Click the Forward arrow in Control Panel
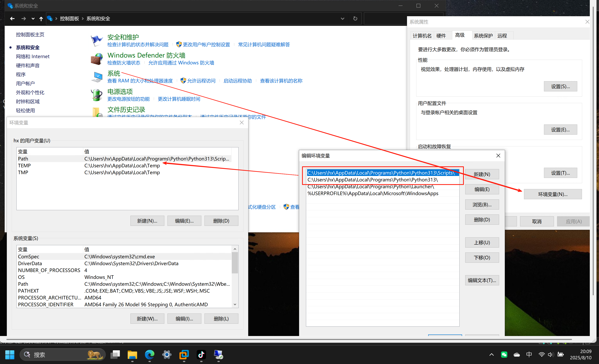The image size is (599, 364). 24,18
